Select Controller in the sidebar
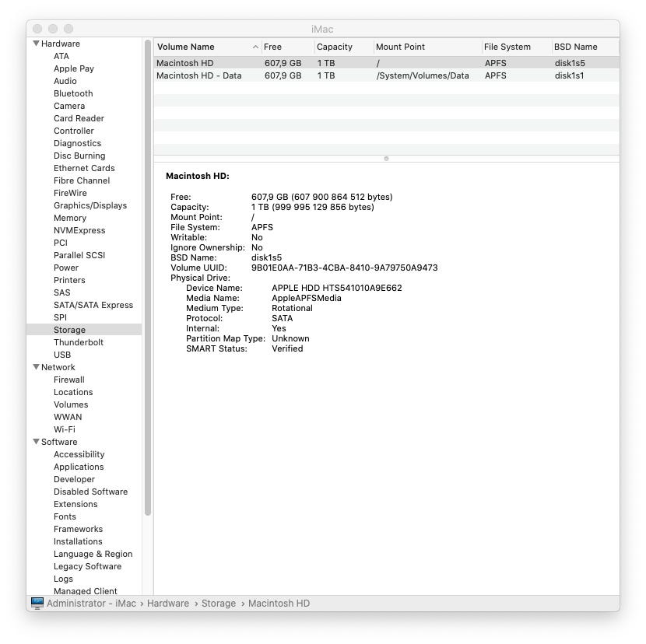The image size is (646, 644). coord(74,131)
